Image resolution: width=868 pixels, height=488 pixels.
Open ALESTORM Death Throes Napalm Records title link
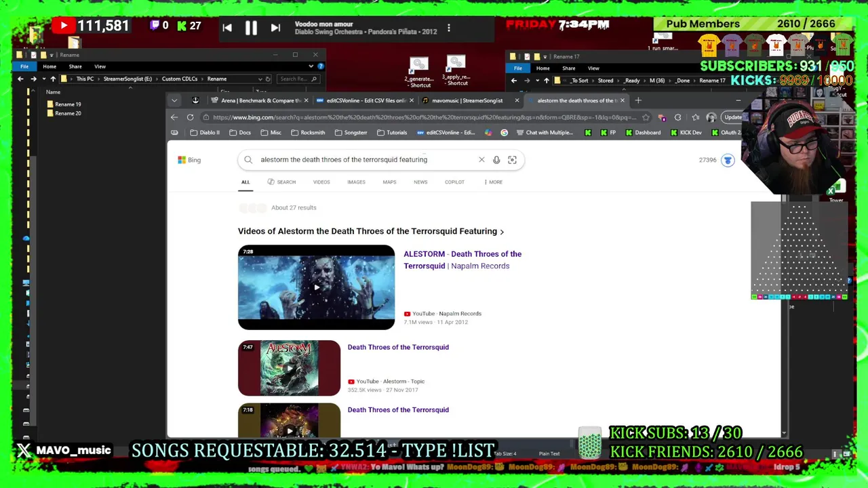tap(462, 260)
